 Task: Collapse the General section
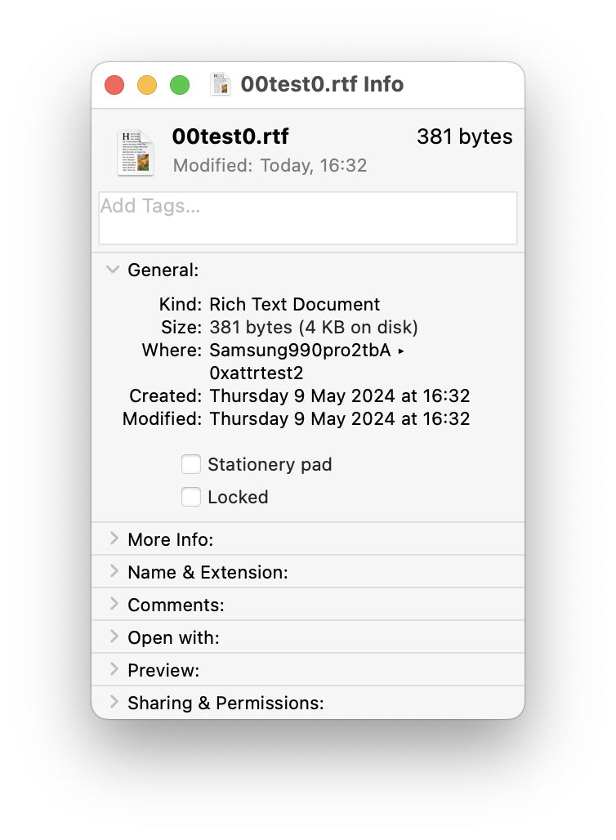point(114,270)
